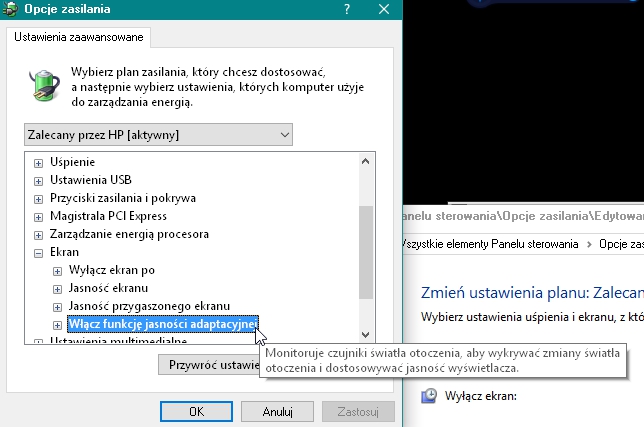Click the scroll down arrow in settings list
Viewport: 644px width, 427px height.
366,335
